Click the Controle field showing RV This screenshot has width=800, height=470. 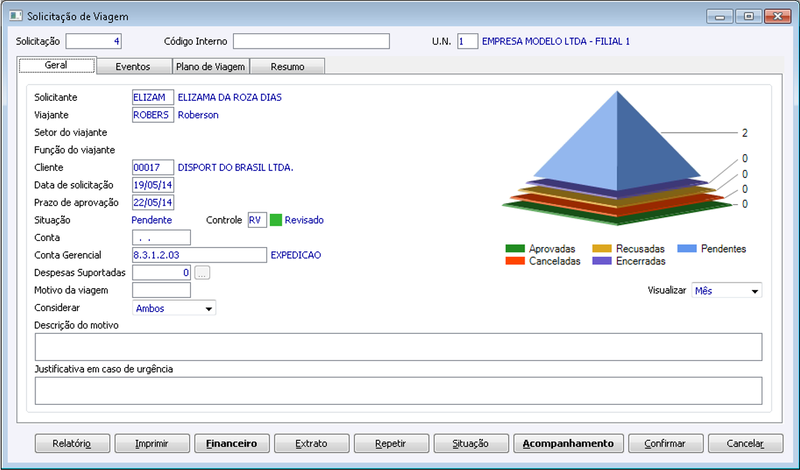[257, 220]
